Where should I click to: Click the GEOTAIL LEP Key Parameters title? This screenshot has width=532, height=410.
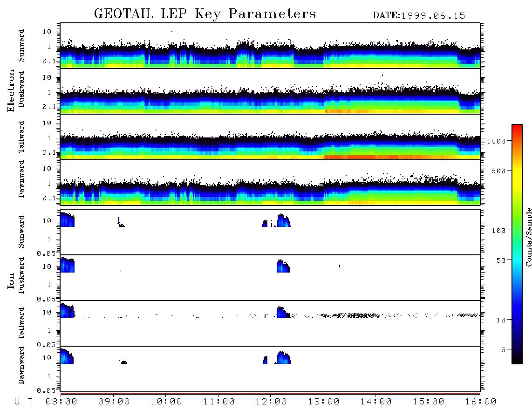click(205, 14)
